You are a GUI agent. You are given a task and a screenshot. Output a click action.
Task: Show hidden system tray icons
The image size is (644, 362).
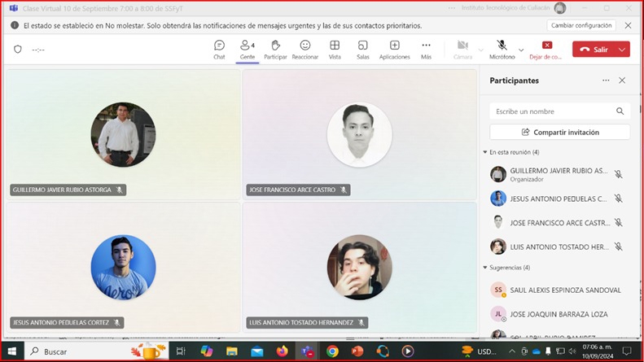512,351
